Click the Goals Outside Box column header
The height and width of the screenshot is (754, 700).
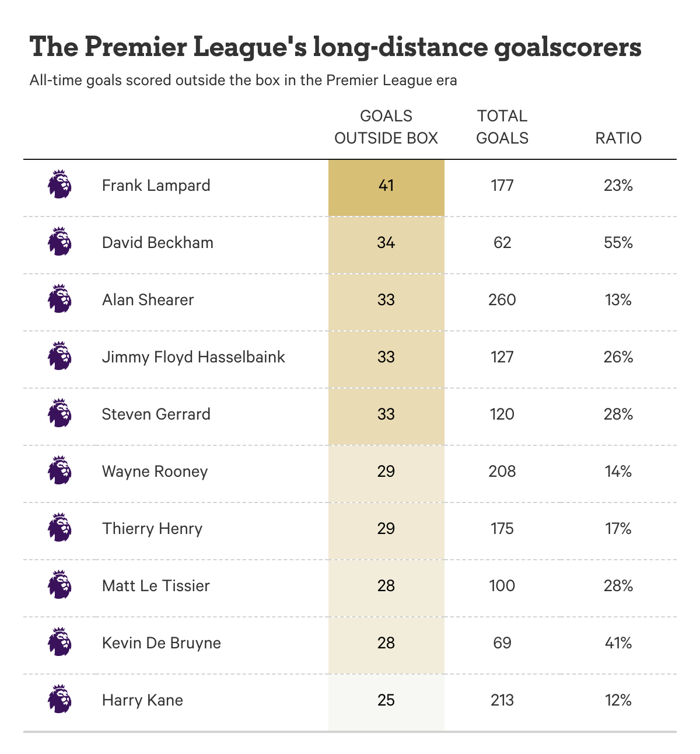(x=386, y=127)
